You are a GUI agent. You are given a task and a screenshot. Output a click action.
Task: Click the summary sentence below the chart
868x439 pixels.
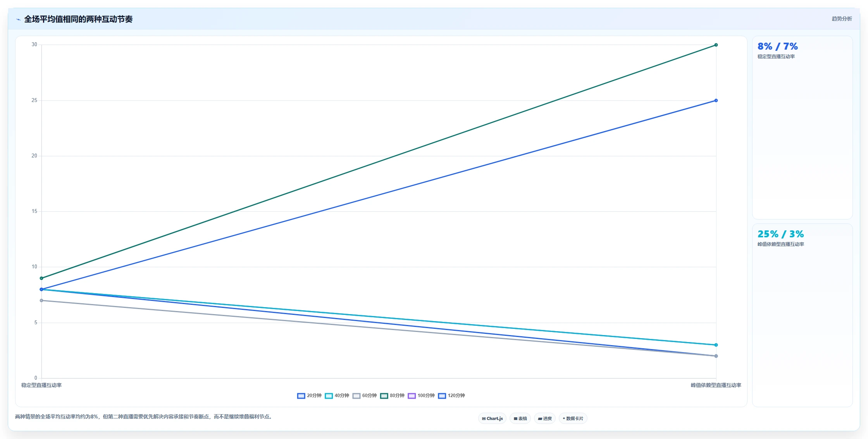coord(144,417)
